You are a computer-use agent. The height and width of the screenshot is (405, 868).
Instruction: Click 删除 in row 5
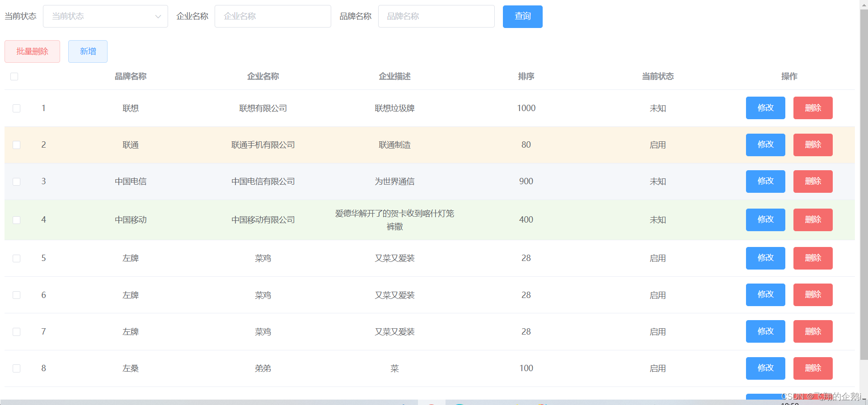[x=813, y=258]
